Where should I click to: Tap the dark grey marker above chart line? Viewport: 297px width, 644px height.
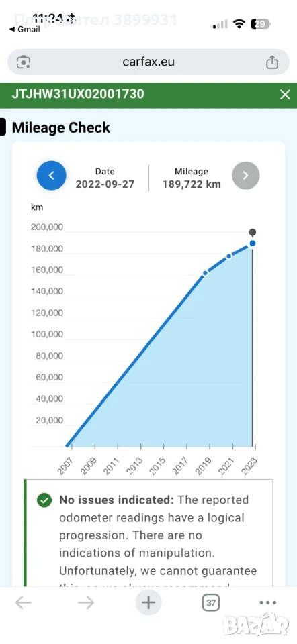(x=253, y=233)
